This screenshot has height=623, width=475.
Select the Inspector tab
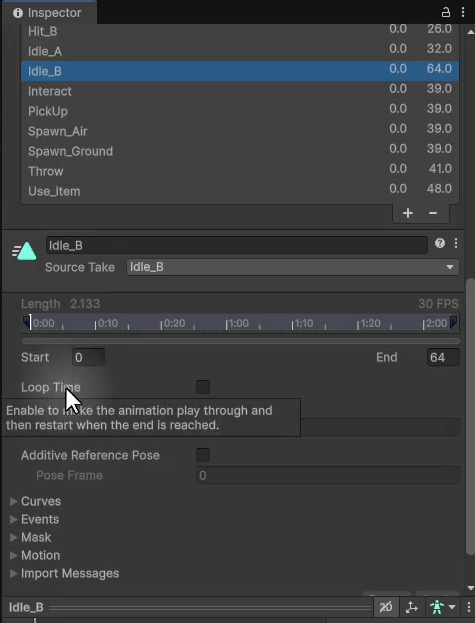(x=48, y=13)
